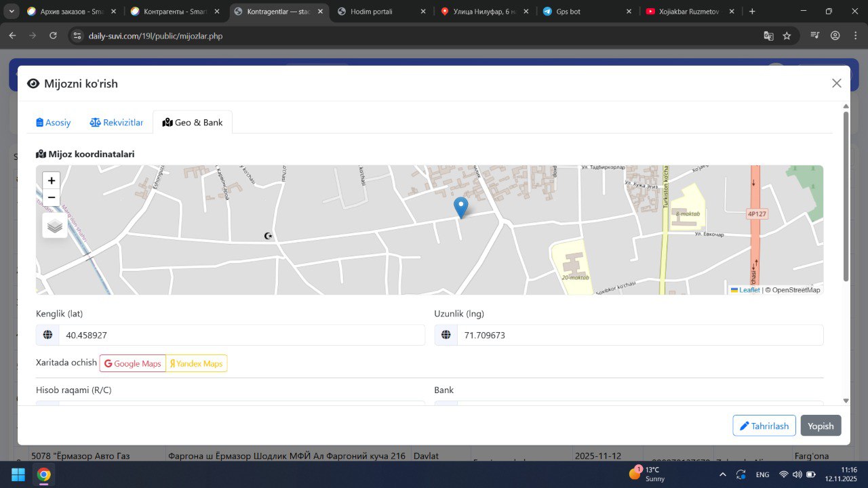Open location in Google Maps

click(x=133, y=364)
